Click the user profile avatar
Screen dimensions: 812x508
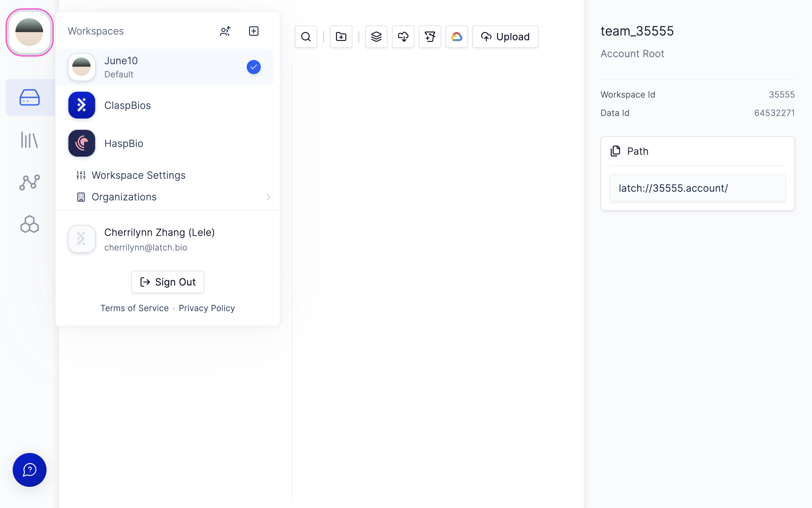(82, 239)
